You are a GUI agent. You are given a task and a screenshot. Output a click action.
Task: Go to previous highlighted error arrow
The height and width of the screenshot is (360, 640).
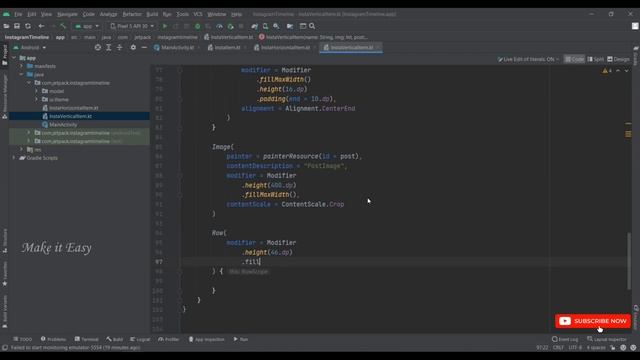tap(618, 71)
